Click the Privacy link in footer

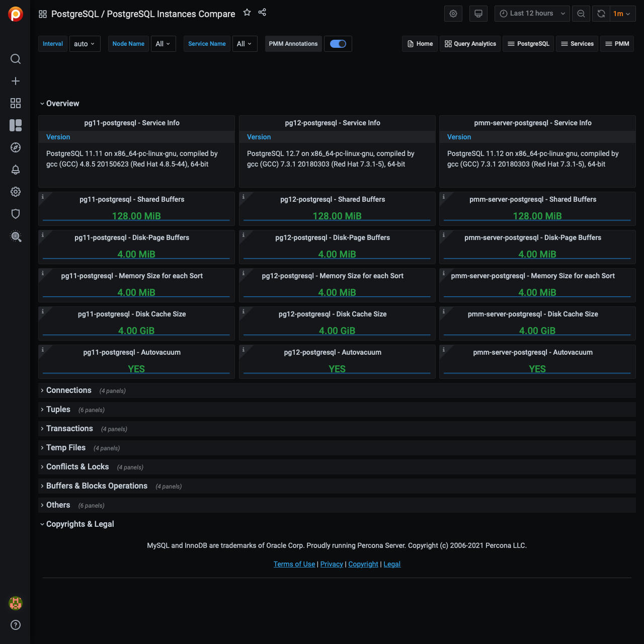(332, 564)
